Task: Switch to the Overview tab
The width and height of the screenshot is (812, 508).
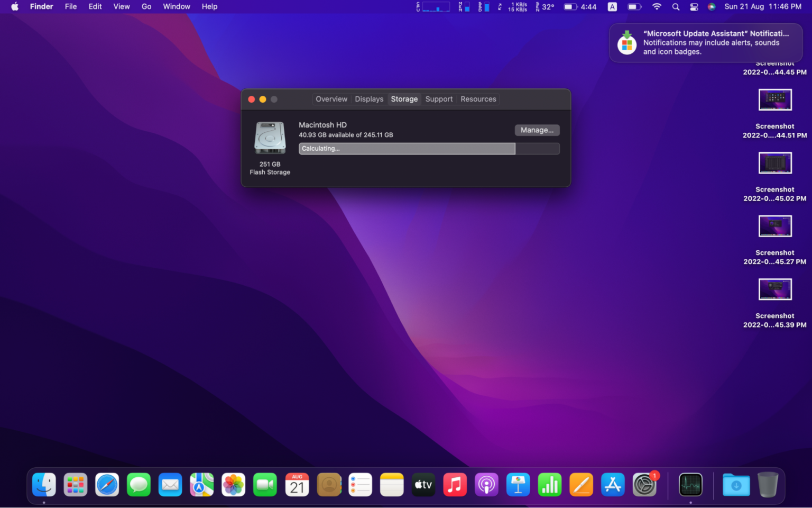Action: (331, 99)
